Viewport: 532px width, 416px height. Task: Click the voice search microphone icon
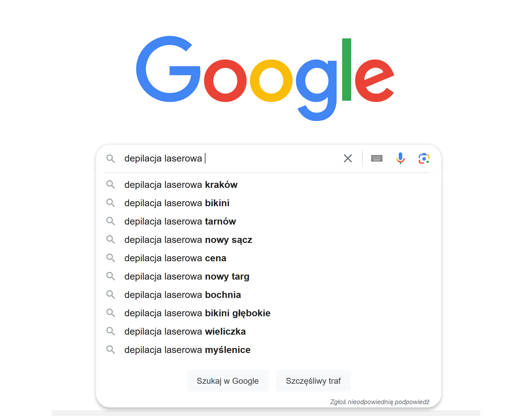point(400,159)
